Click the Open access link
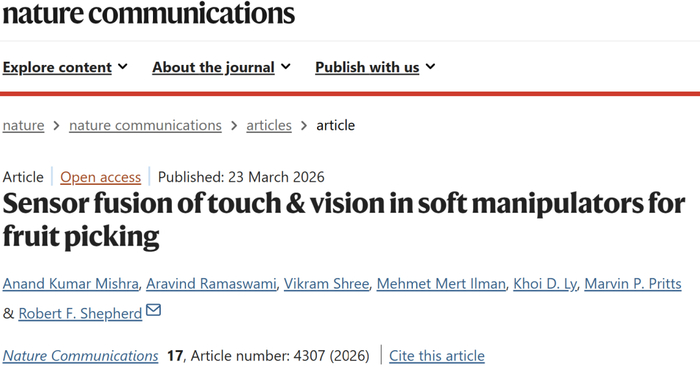This screenshot has height=371, width=700. [100, 177]
